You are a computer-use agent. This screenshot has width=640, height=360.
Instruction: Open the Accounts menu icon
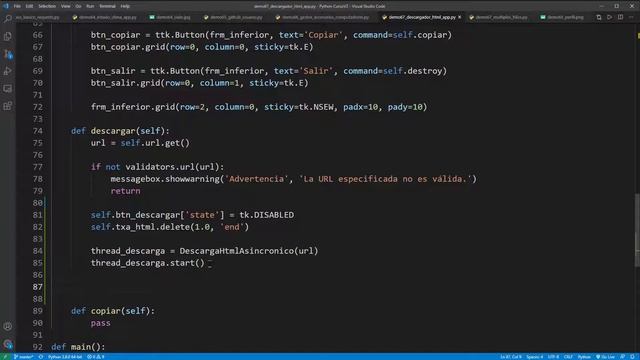click(x=8, y=326)
